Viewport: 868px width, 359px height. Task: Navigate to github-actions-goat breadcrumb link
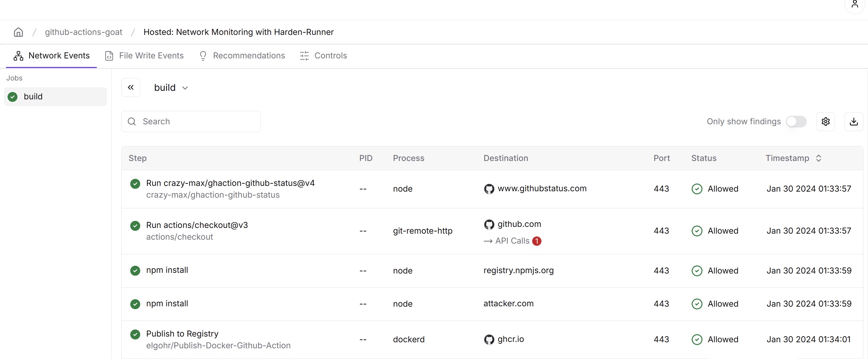[x=84, y=32]
